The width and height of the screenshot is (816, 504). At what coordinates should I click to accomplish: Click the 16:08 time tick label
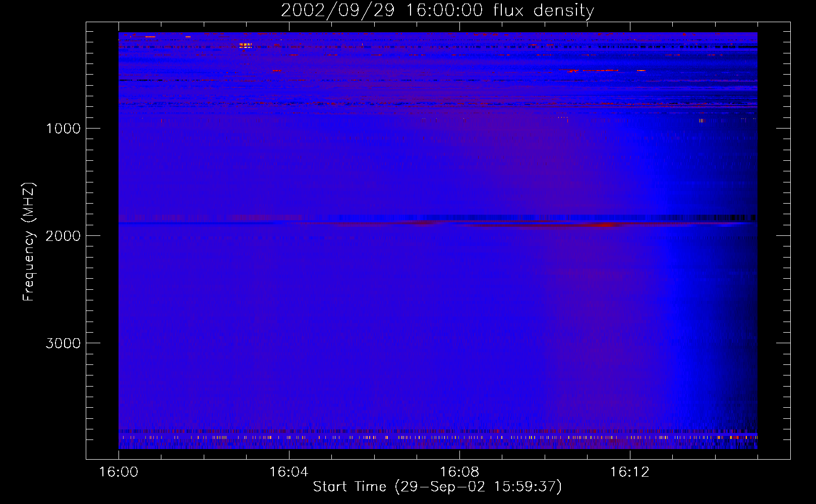tap(459, 472)
